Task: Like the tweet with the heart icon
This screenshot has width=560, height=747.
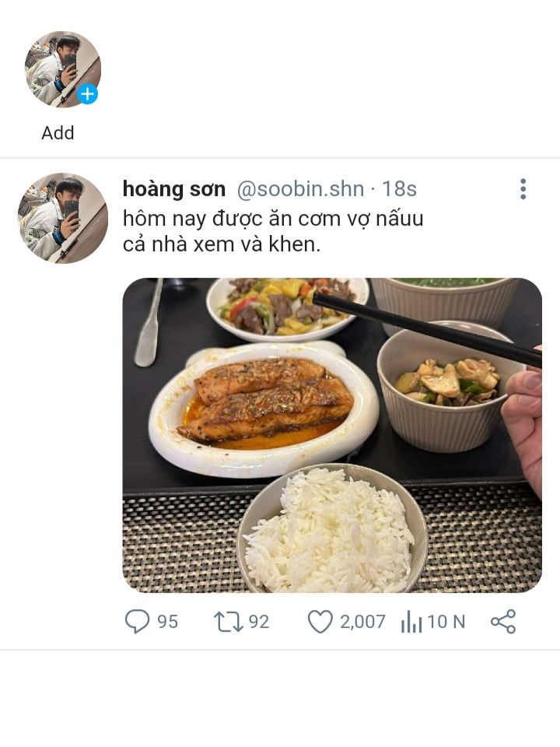Action: point(320,621)
